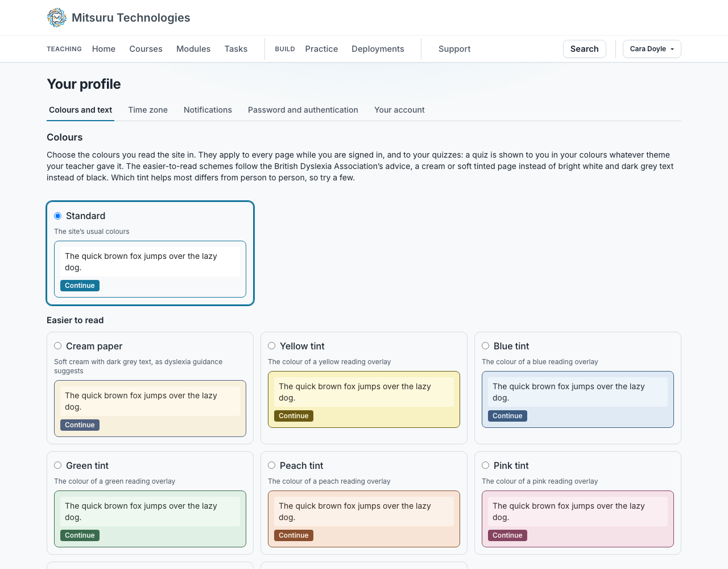The height and width of the screenshot is (569, 728).
Task: Click the Standard preview sample box
Action: (x=150, y=269)
